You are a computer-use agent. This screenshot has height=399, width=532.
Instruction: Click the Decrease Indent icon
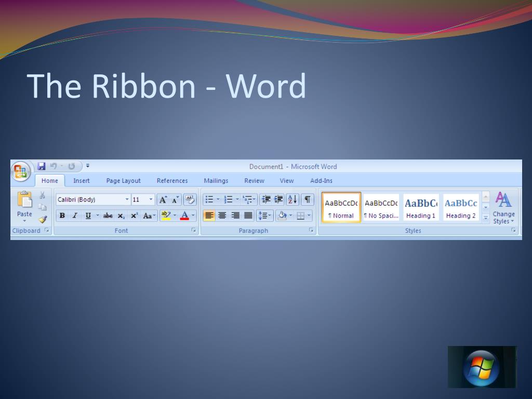pyautogui.click(x=267, y=199)
